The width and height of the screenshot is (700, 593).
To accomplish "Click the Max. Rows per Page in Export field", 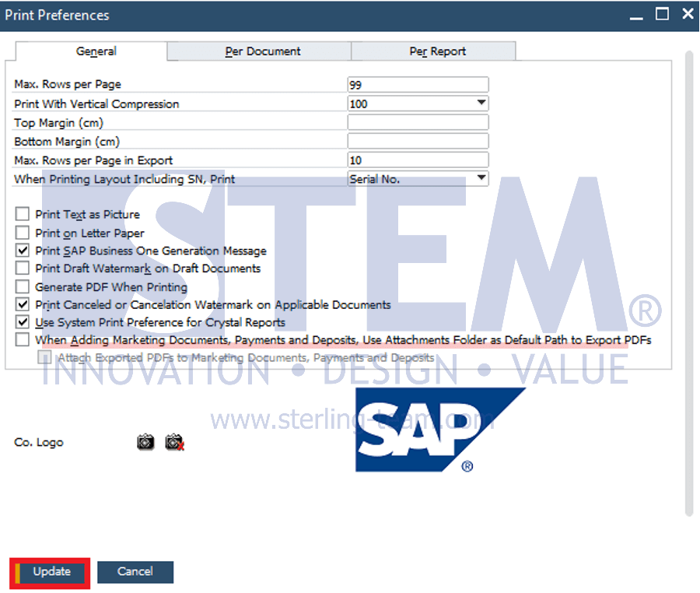I will tap(418, 160).
